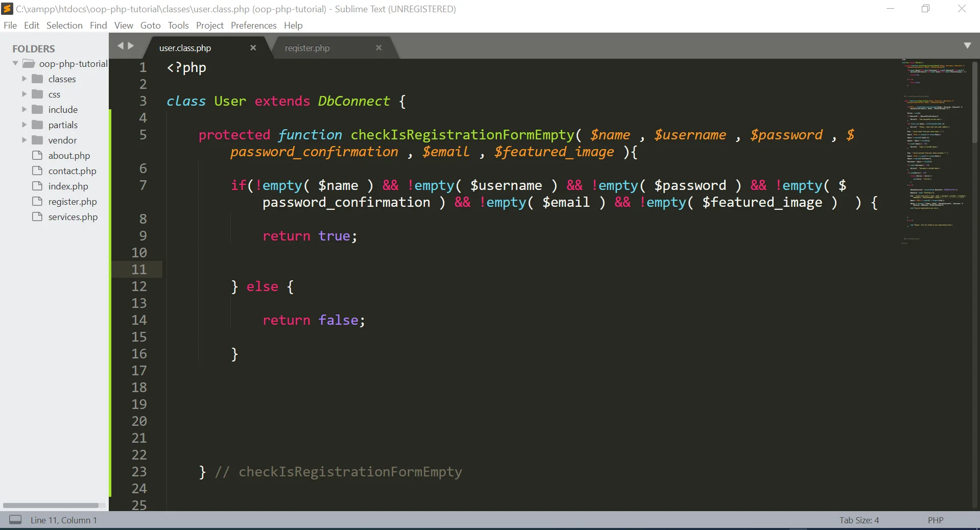Expand the partials folder arrow

[x=24, y=125]
